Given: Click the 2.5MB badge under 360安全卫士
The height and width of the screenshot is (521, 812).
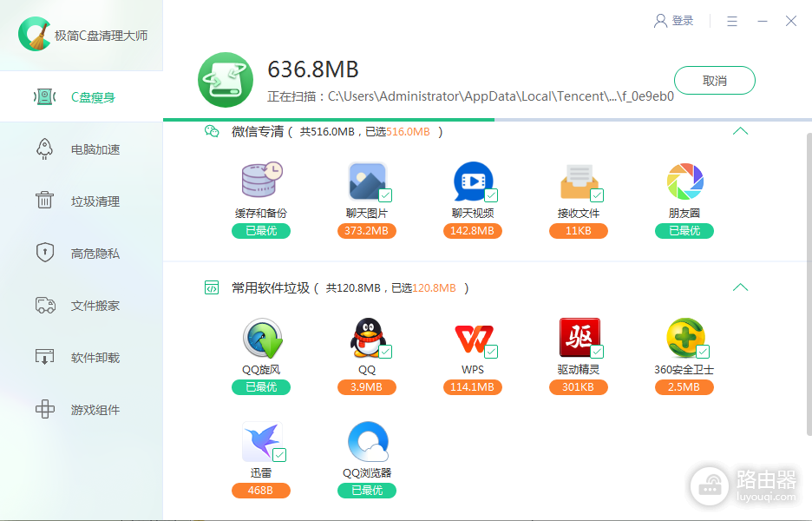Looking at the screenshot, I should (684, 387).
